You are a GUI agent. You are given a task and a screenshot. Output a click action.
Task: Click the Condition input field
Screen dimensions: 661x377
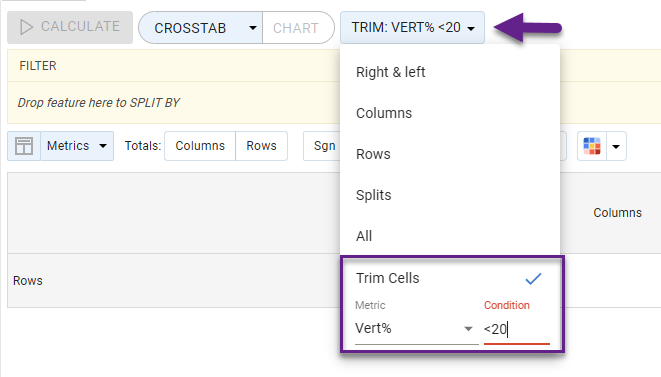pyautogui.click(x=517, y=329)
